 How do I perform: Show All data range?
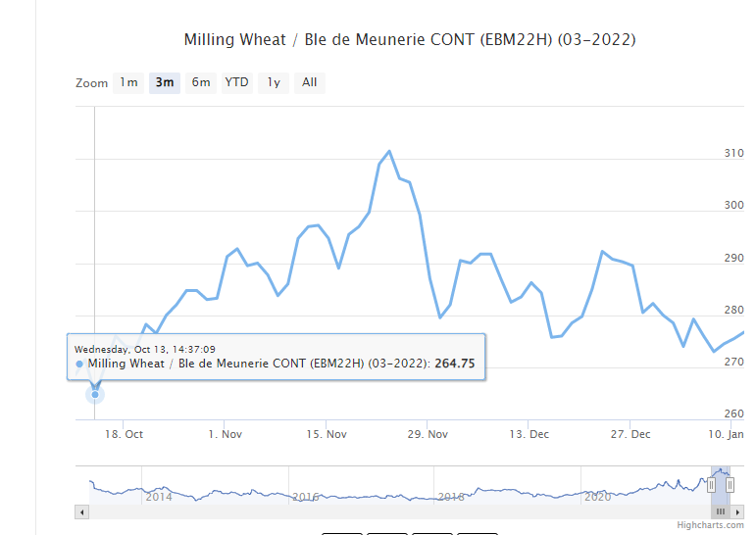pos(310,82)
